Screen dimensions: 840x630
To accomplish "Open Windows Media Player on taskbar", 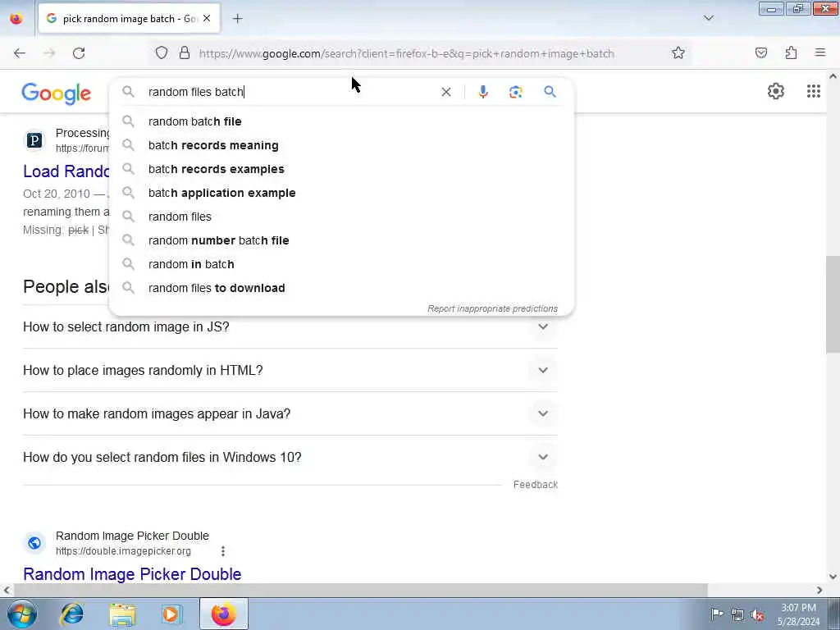I will 171,614.
